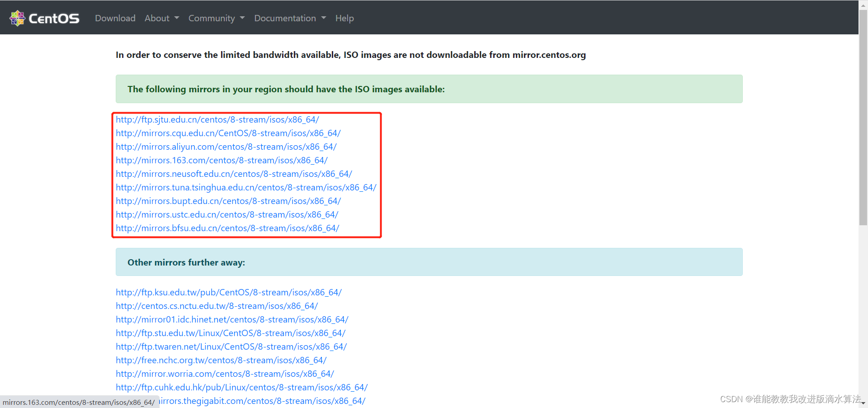Viewport: 868px width, 408px height.
Task: Open the ftp.ksu.edu.tw mirror link
Action: (229, 292)
